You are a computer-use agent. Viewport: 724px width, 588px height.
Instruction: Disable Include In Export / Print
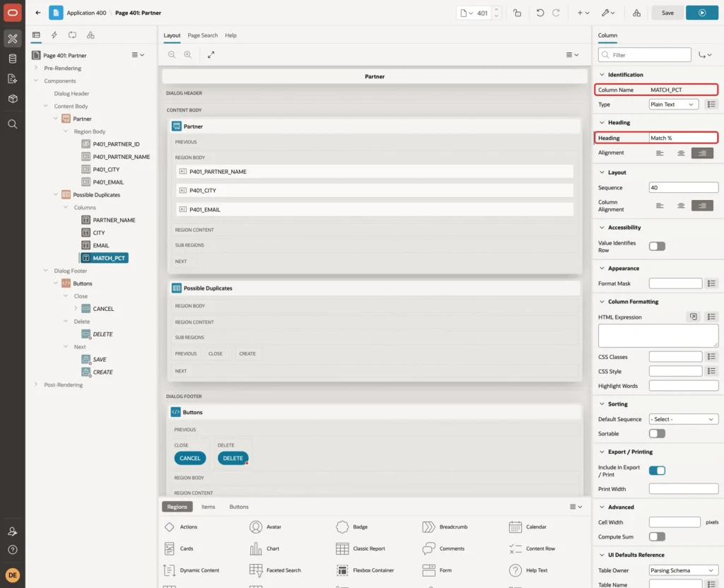pos(657,470)
